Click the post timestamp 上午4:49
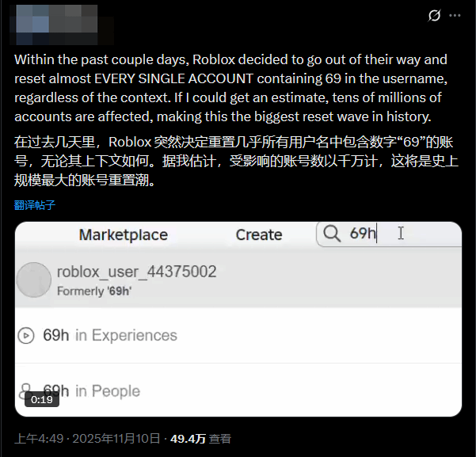Image resolution: width=476 pixels, height=457 pixels. (x=39, y=439)
